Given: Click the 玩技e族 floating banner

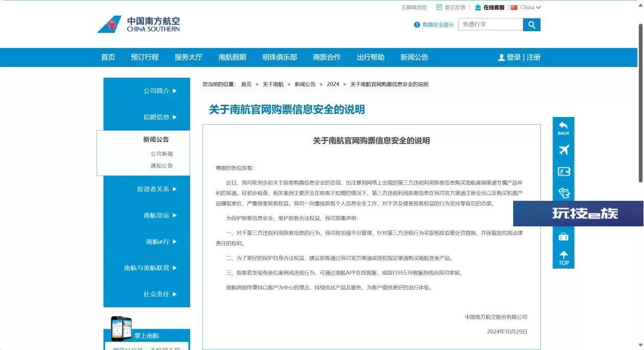Looking at the screenshot, I should 578,214.
